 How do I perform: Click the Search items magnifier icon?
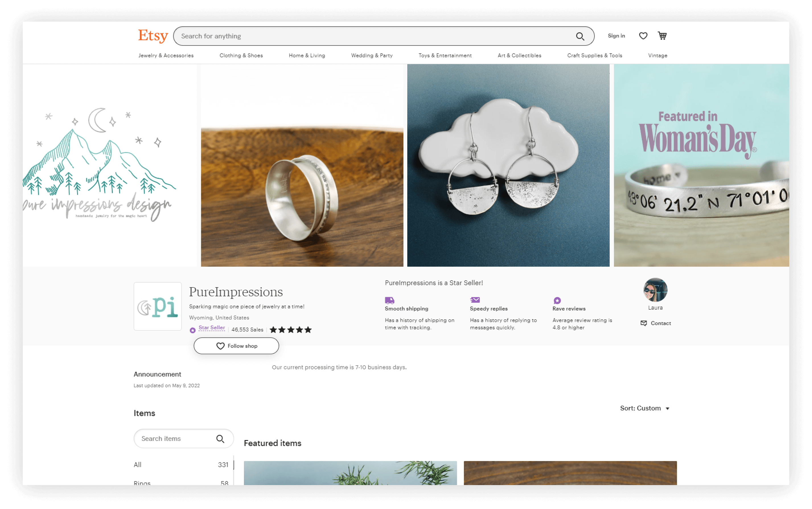pos(220,438)
